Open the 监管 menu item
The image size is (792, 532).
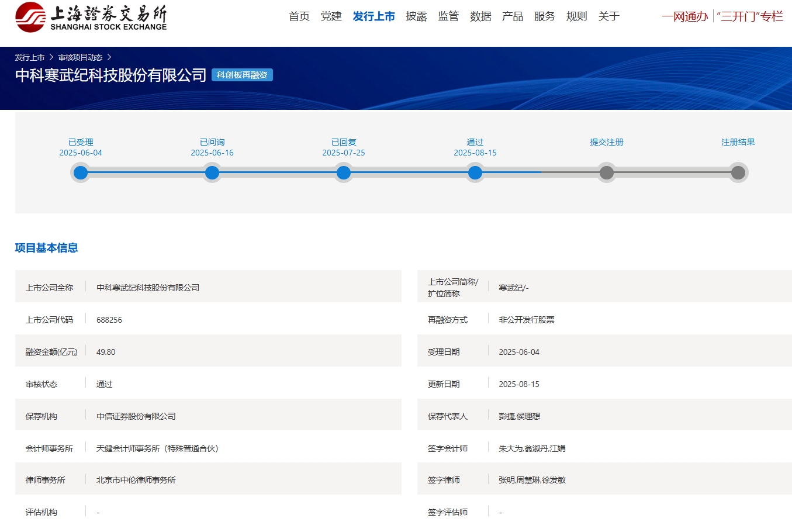[449, 16]
